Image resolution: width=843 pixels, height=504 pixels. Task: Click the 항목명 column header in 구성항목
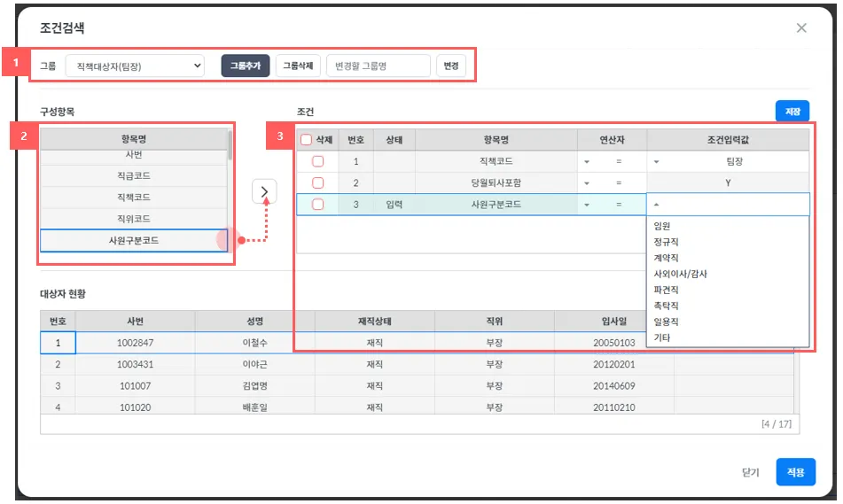click(134, 139)
